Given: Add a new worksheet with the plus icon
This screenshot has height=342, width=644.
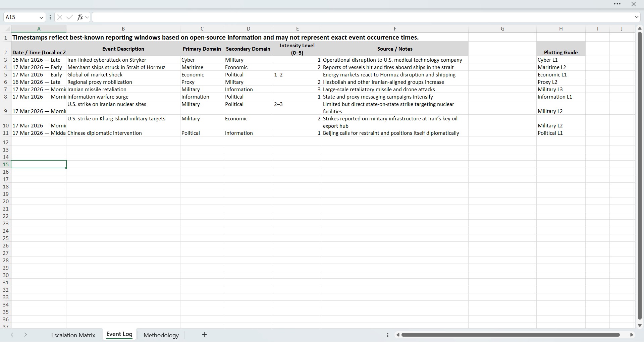Looking at the screenshot, I should click(204, 335).
